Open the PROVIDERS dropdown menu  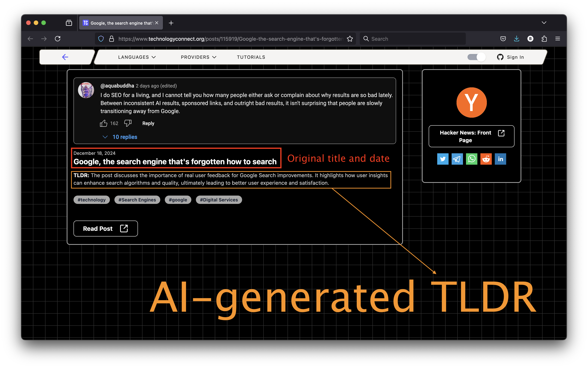coord(199,57)
